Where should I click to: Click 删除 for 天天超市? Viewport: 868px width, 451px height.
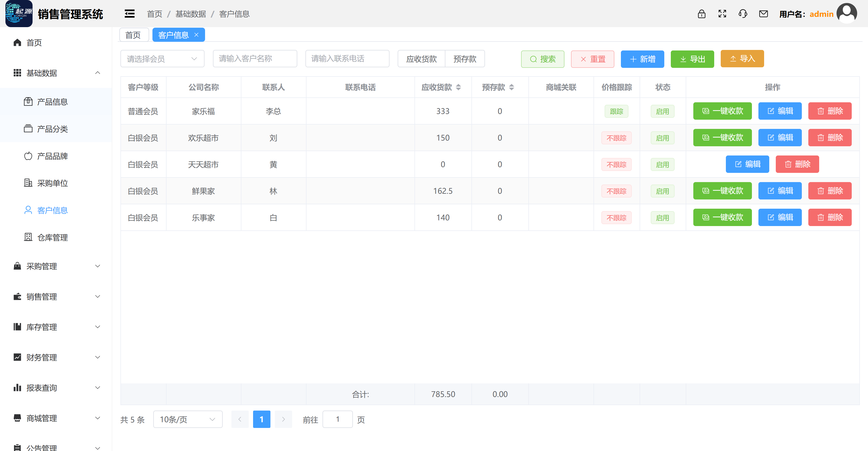(797, 164)
